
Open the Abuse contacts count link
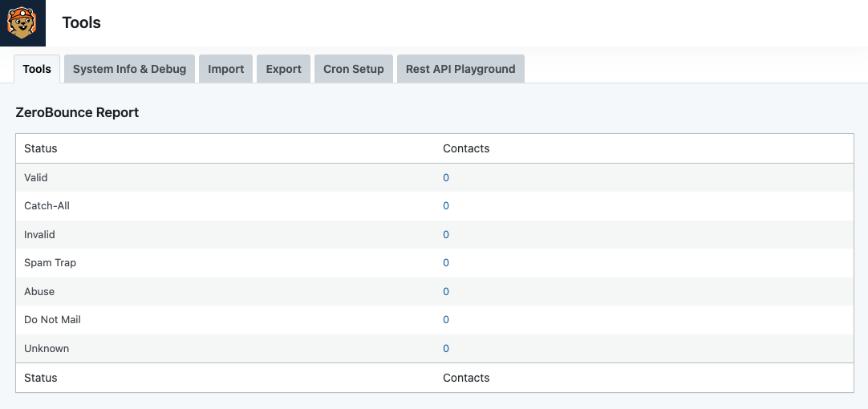tap(445, 292)
